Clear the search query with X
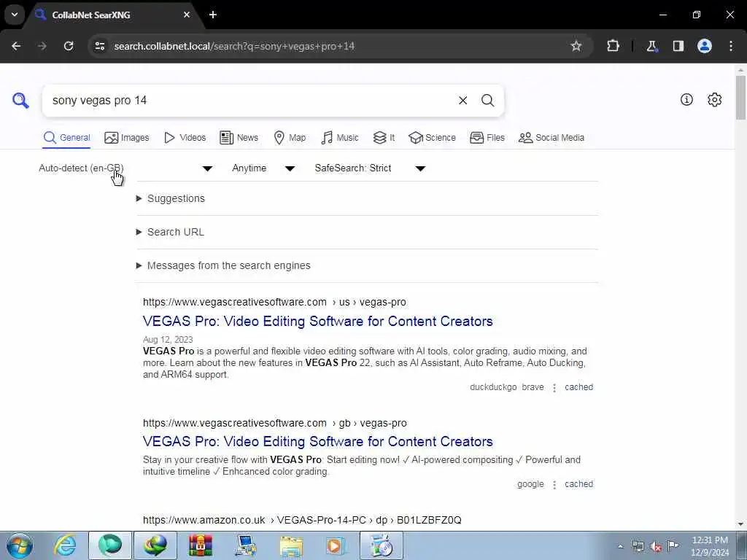The image size is (747, 560). click(x=462, y=101)
